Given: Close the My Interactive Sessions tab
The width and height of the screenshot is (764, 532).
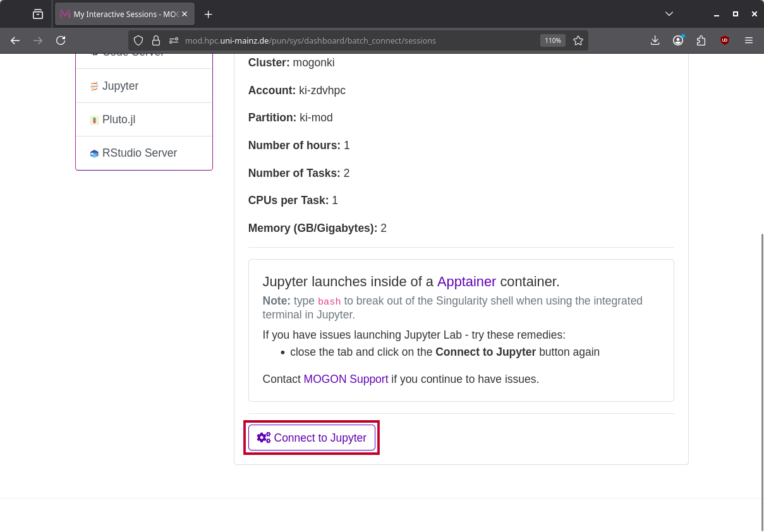Looking at the screenshot, I should [185, 14].
